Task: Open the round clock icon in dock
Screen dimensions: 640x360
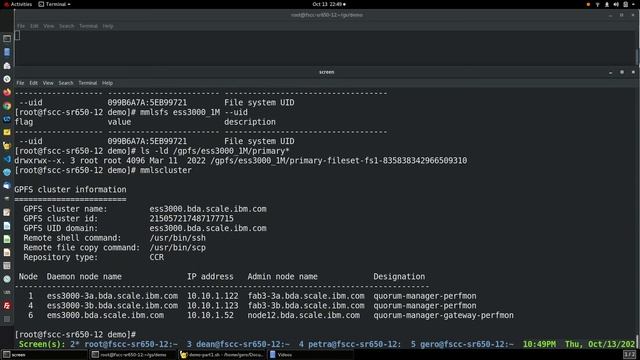Action: tap(7, 279)
